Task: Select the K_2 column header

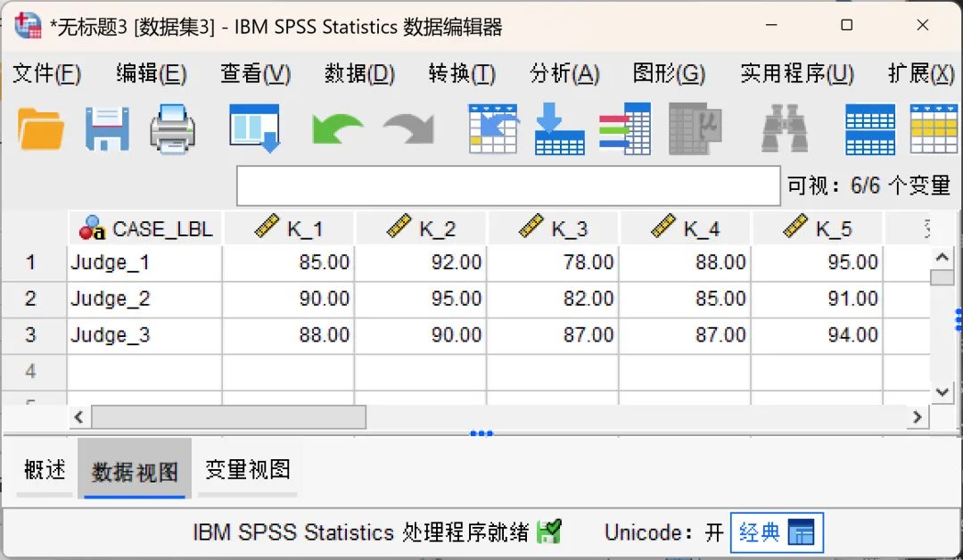Action: 421,227
